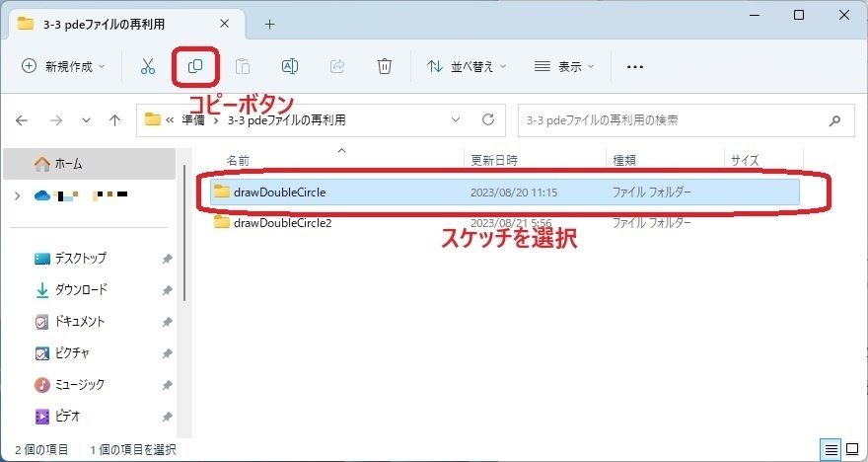Click the Copy button in toolbar
This screenshot has width=868, height=462.
point(195,66)
